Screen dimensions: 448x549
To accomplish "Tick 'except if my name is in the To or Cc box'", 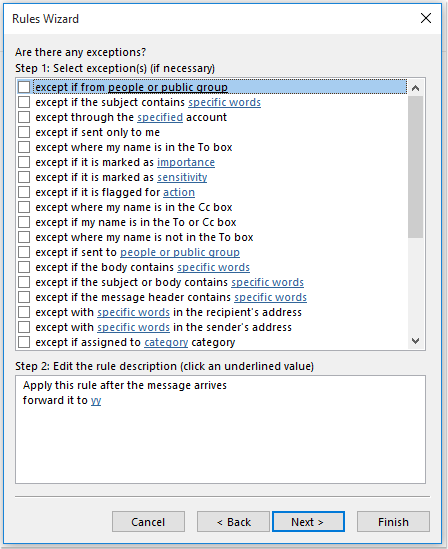I will (x=24, y=222).
